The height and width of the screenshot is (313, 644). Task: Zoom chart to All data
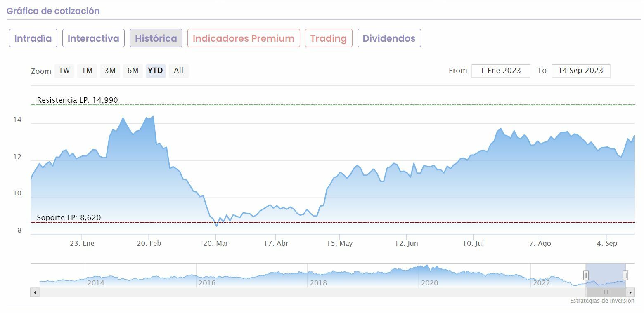coord(178,71)
